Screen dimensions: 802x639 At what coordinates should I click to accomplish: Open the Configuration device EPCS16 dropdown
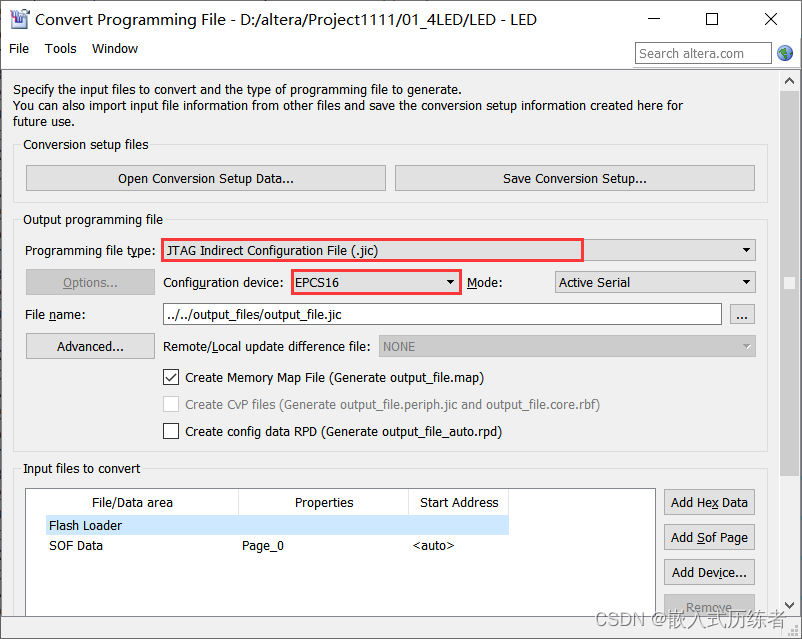[376, 282]
